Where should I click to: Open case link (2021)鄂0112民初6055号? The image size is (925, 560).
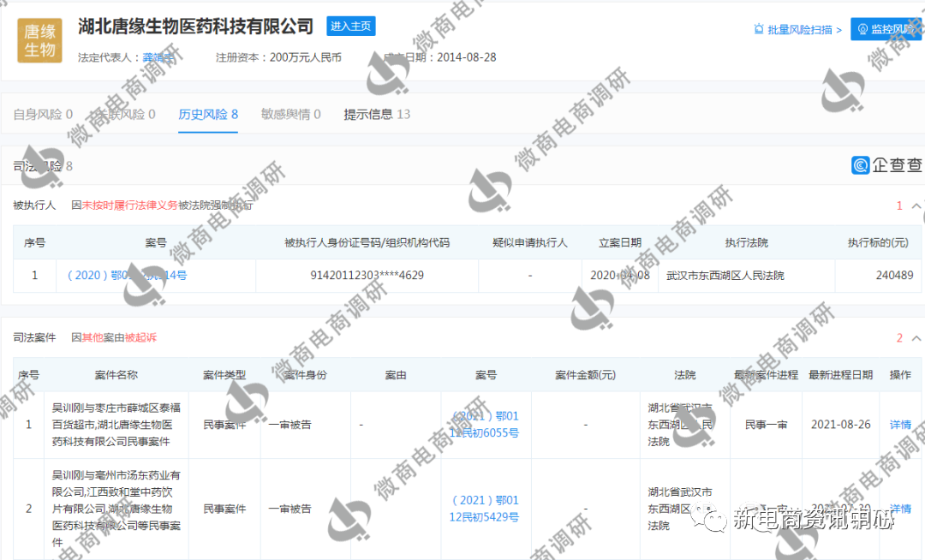click(x=484, y=425)
